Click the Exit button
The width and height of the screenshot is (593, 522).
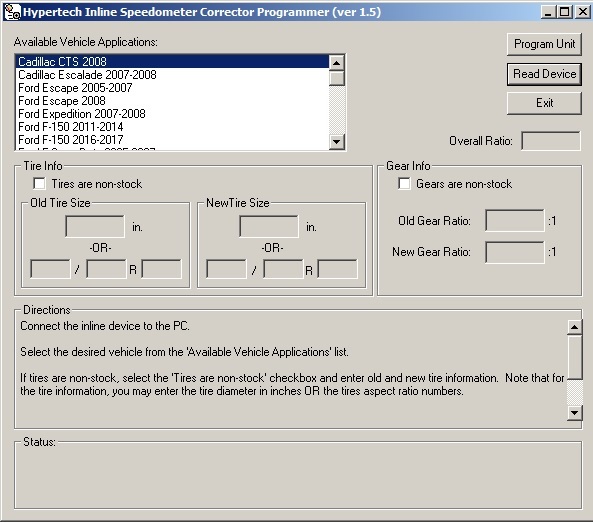click(544, 103)
